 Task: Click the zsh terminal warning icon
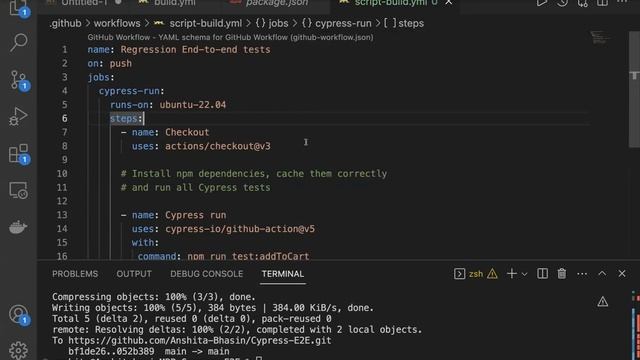[x=492, y=273]
